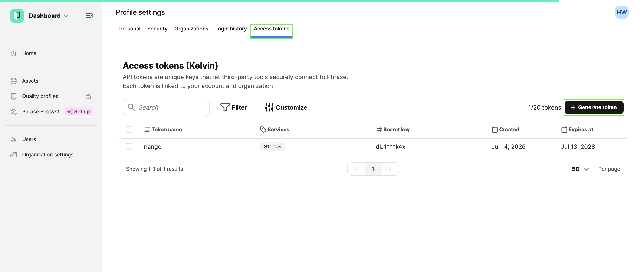
Task: Go to next page arrow
Action: 390,169
